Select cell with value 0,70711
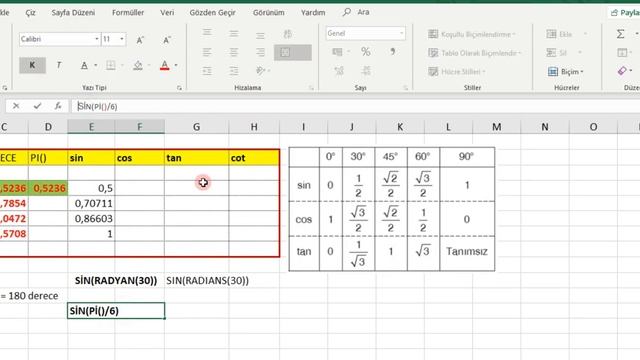Viewport: 640px width, 360px height. [x=91, y=203]
